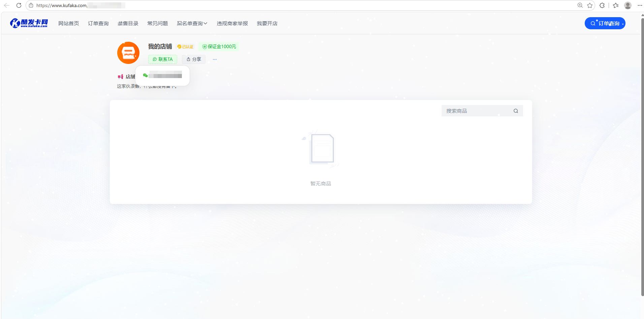Expand the 黑名单查询 dropdown
The width and height of the screenshot is (644, 319).
[x=192, y=23]
